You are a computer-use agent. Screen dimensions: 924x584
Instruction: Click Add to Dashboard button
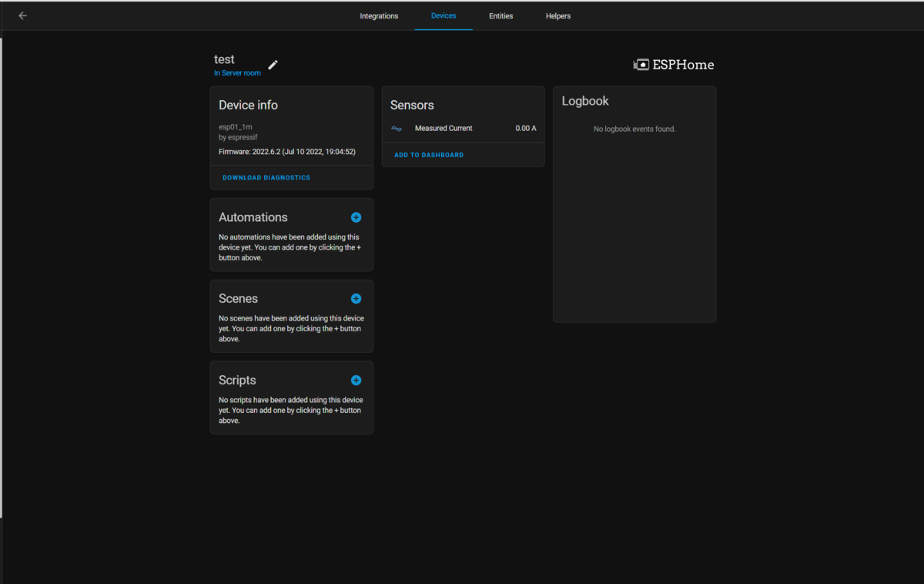(429, 155)
